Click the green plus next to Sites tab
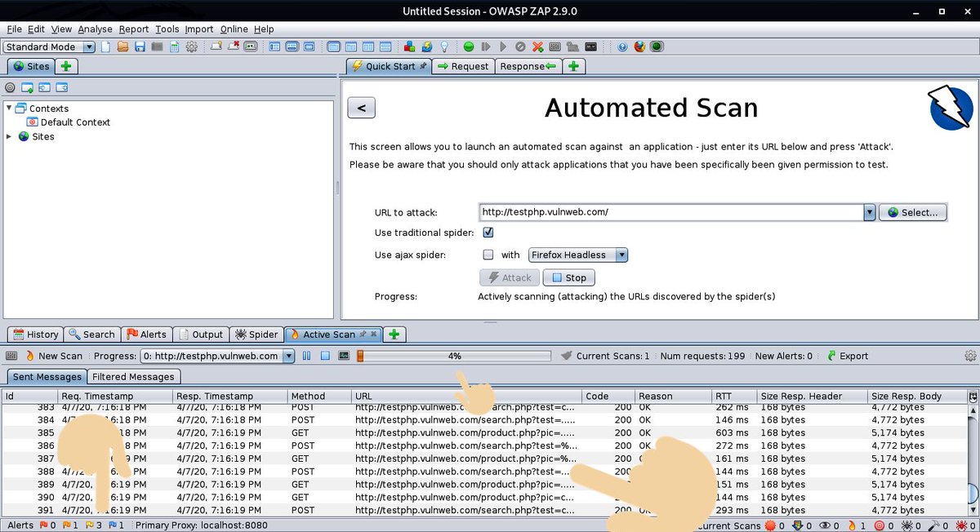The height and width of the screenshot is (532, 980). click(66, 66)
